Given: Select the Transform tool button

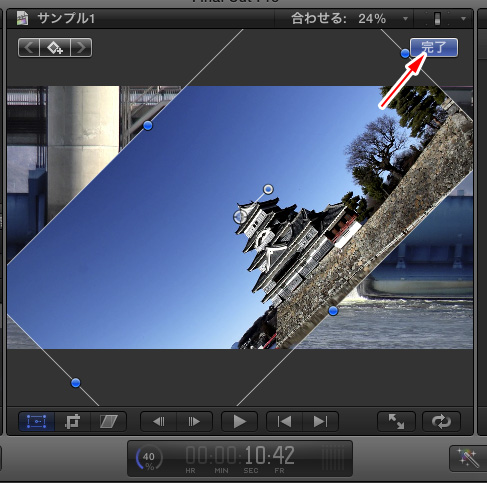Looking at the screenshot, I should click(x=36, y=422).
